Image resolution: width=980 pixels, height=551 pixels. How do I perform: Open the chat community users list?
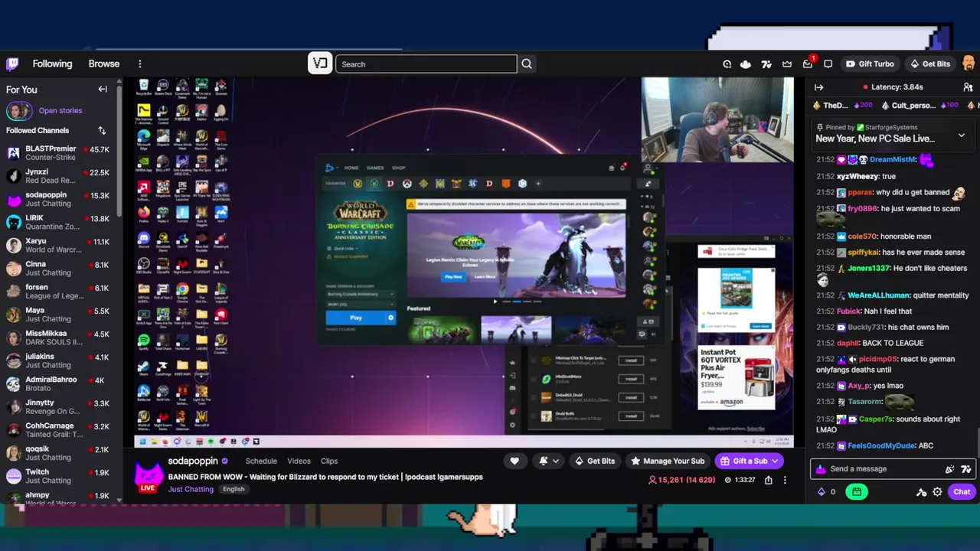click(968, 87)
